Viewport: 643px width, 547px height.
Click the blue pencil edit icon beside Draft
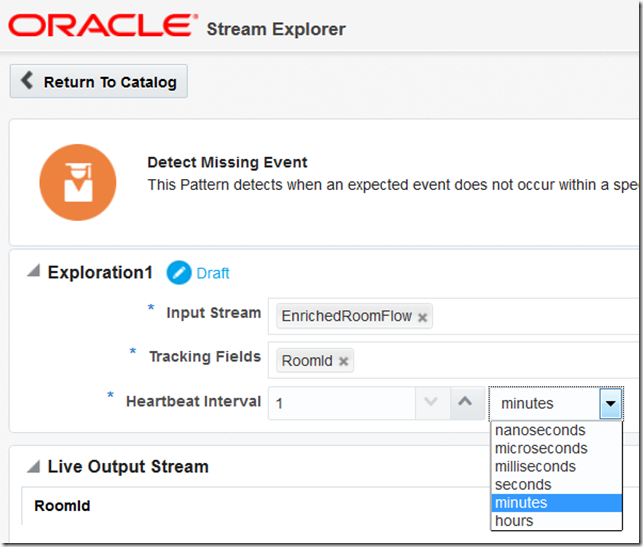tap(179, 273)
